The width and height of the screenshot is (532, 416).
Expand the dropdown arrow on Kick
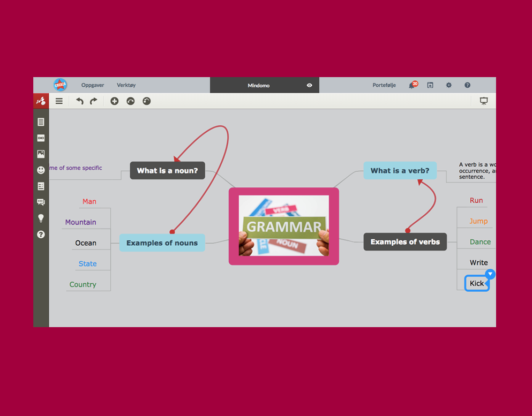click(x=490, y=274)
